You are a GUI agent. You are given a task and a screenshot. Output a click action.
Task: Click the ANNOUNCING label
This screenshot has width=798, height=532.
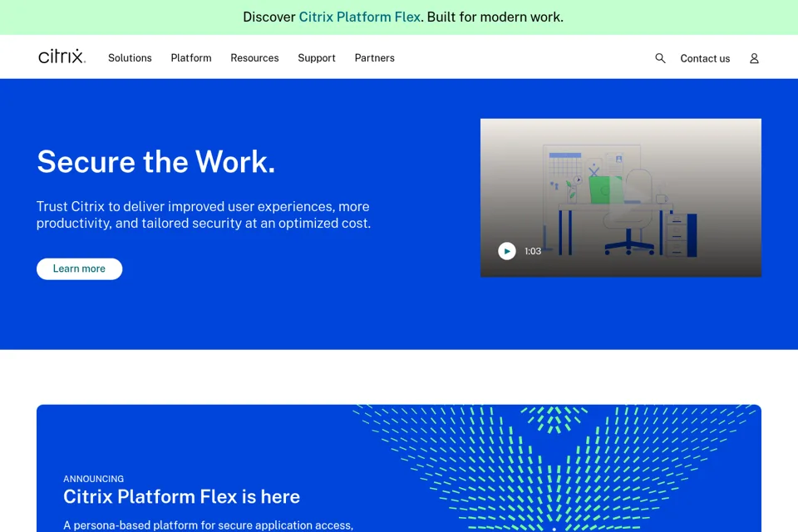pyautogui.click(x=94, y=479)
